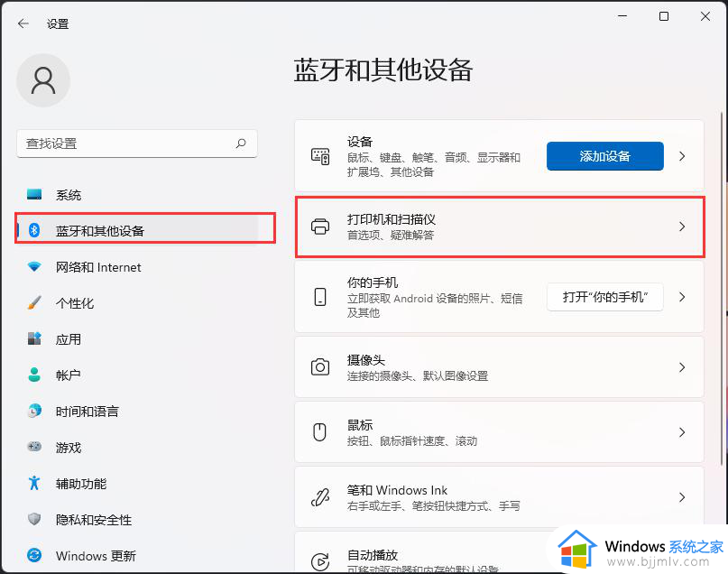Click the 首选项、疑难解答 subtitle text

[391, 235]
